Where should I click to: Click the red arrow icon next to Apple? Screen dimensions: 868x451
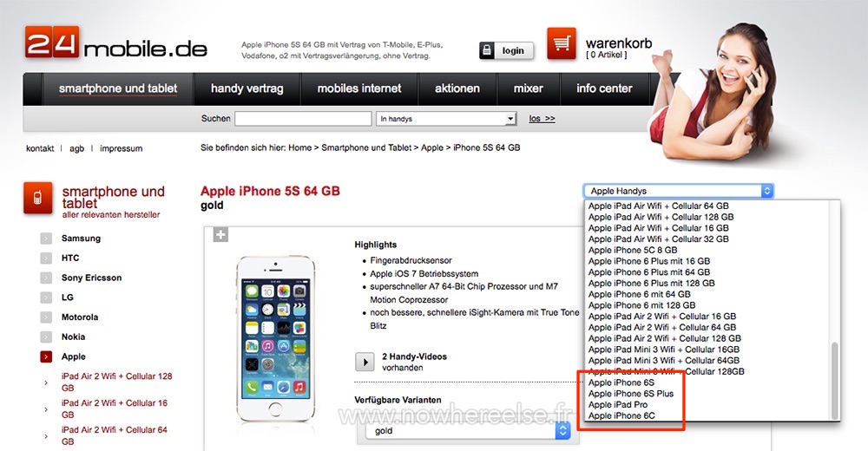pos(46,357)
